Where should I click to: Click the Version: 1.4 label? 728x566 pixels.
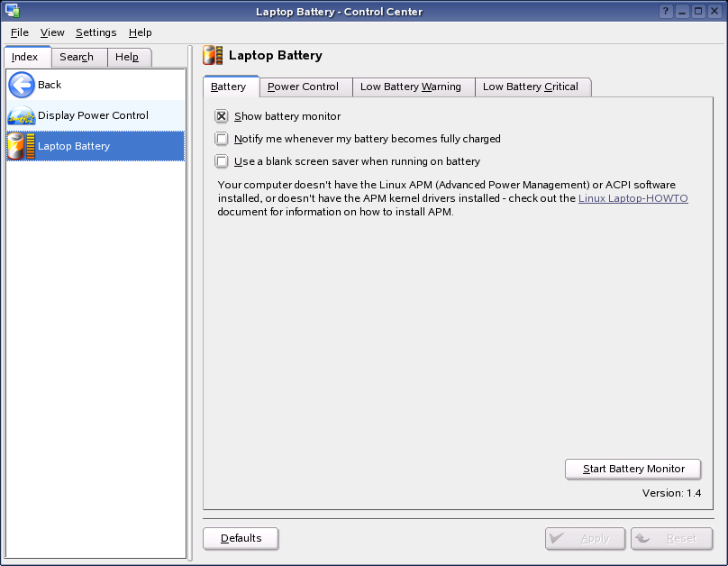[x=671, y=493]
